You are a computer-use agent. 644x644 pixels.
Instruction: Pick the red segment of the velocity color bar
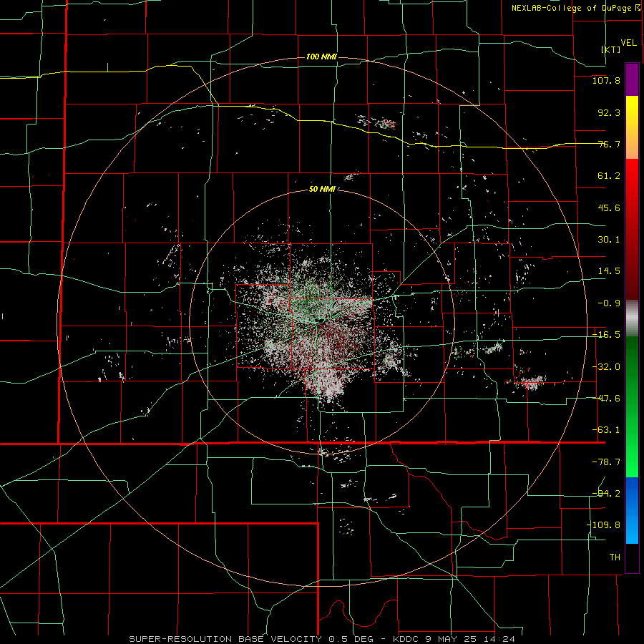632,229
